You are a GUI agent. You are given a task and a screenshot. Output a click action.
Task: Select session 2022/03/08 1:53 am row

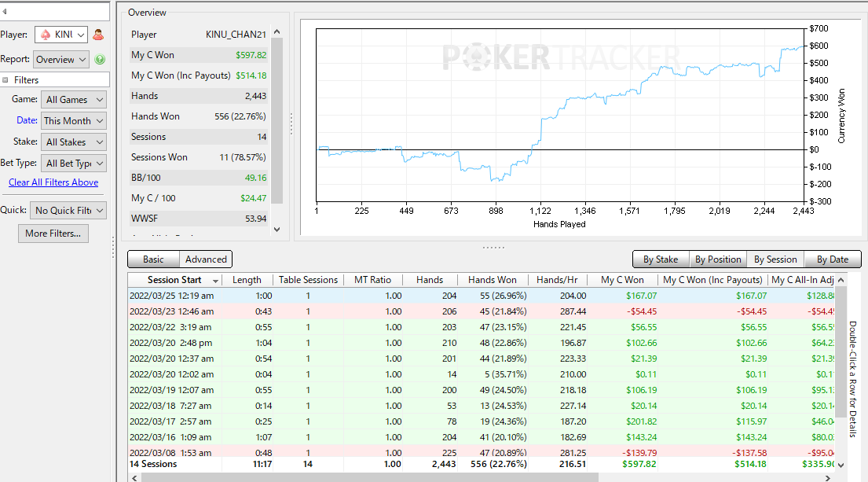(481, 451)
